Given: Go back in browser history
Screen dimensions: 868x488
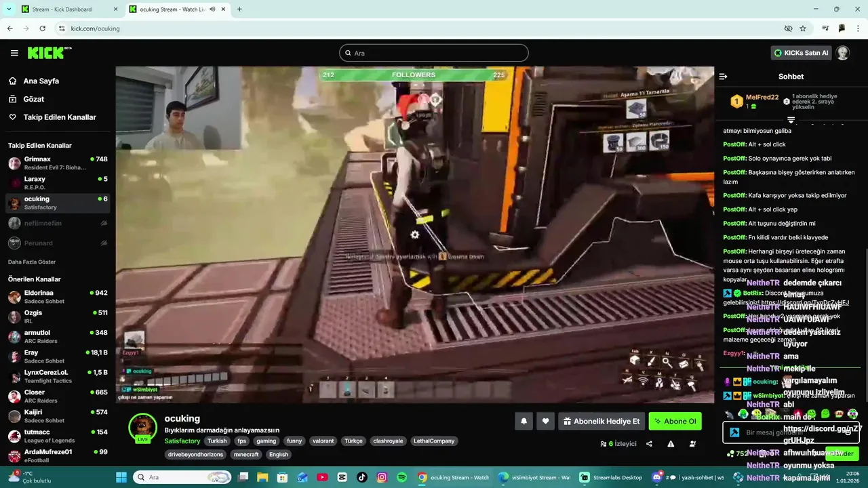Looking at the screenshot, I should [9, 28].
